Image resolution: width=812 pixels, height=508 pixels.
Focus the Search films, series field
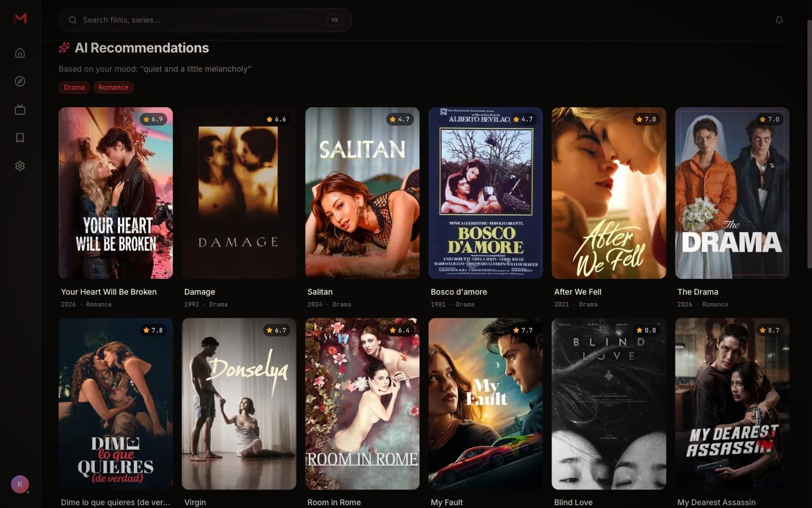(x=205, y=20)
